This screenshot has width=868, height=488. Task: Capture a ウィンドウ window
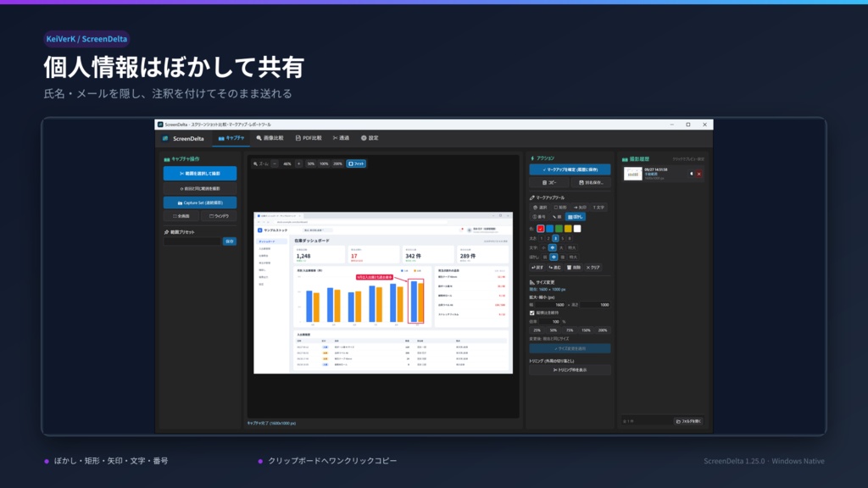(219, 216)
